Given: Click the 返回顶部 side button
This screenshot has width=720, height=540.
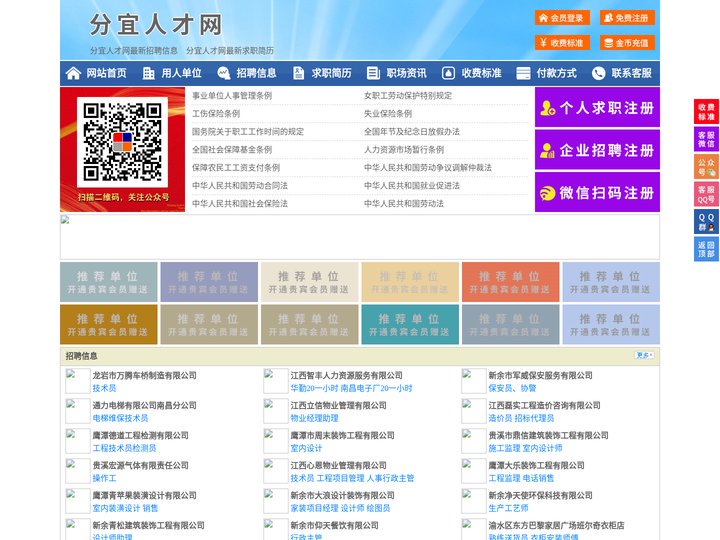Looking at the screenshot, I should (x=706, y=249).
